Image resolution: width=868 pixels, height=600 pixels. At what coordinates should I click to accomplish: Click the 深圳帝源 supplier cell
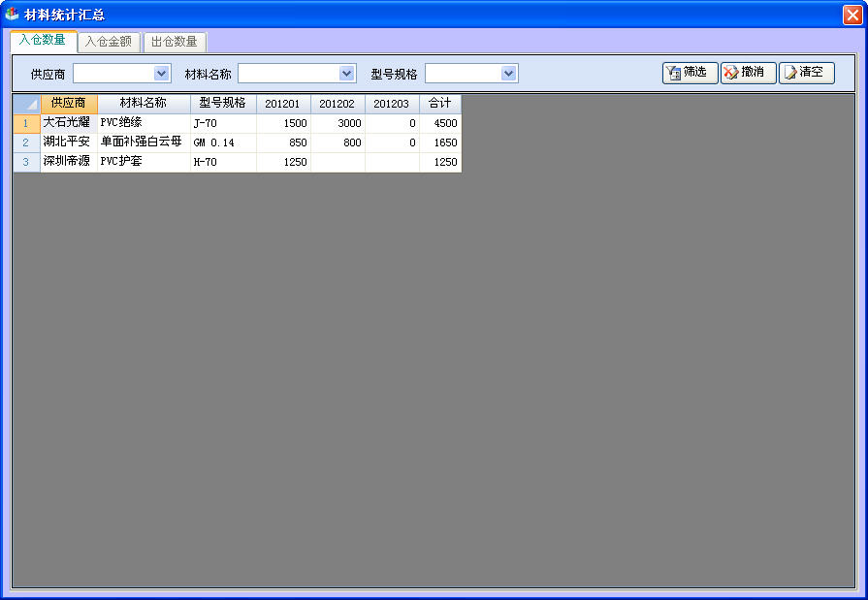pos(68,162)
